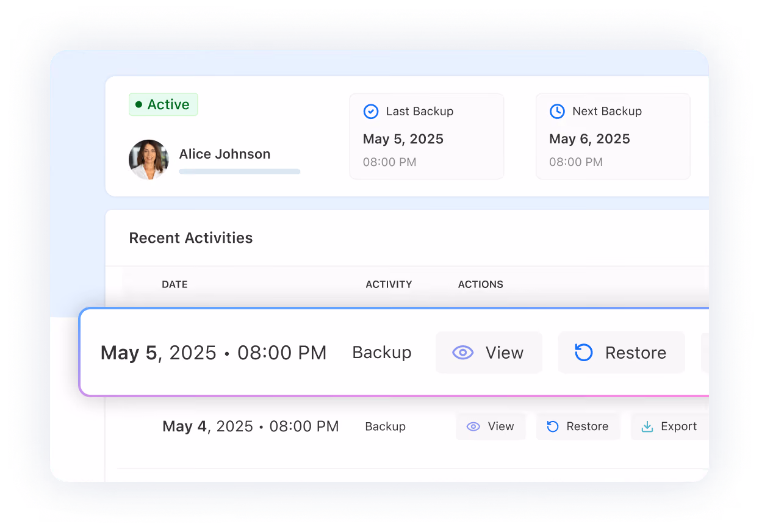Click the Next Backup clock icon
This screenshot has height=532, width=759.
pos(557,111)
